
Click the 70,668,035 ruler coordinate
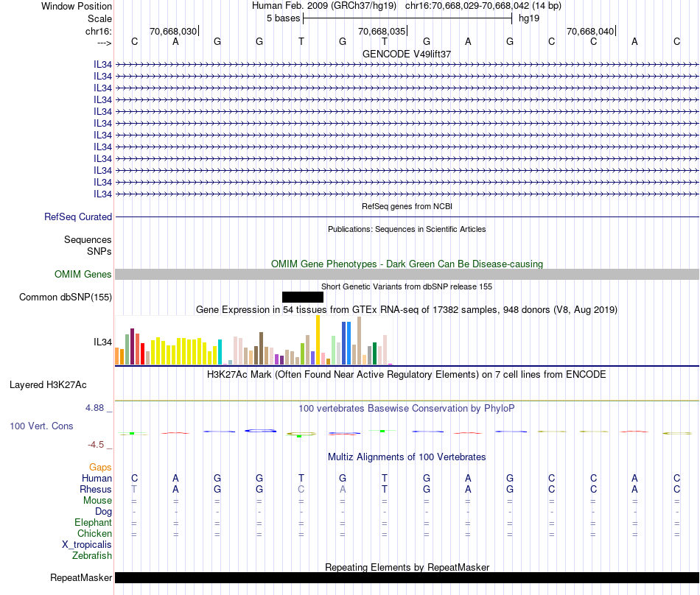(x=382, y=31)
